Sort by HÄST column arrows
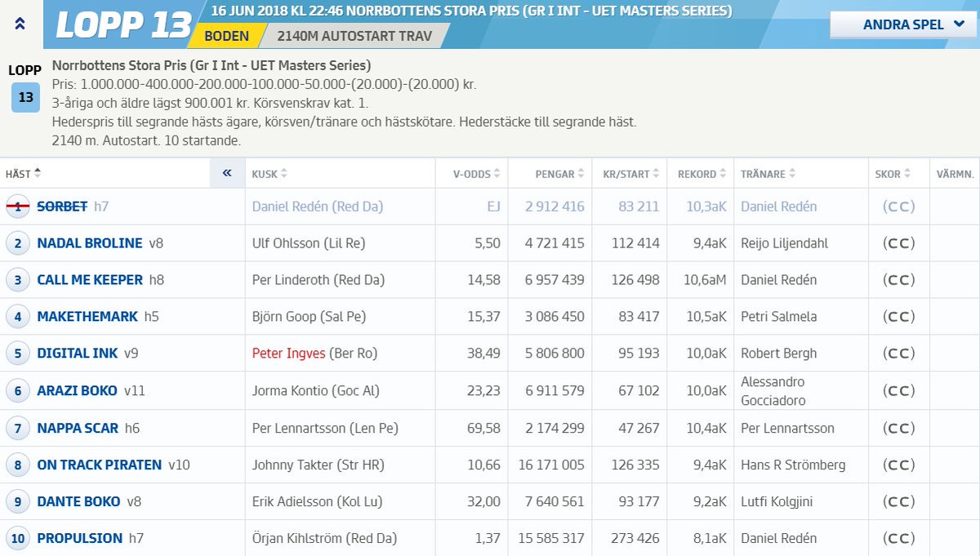The image size is (980, 556). pyautogui.click(x=38, y=174)
